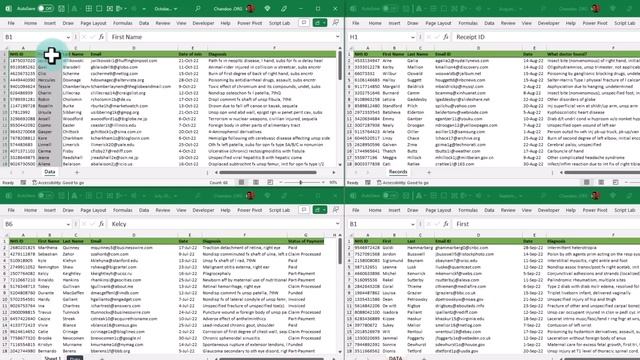The image size is (640, 360).
Task: Open Script Lab tab in bottom-left window
Action: point(279,210)
